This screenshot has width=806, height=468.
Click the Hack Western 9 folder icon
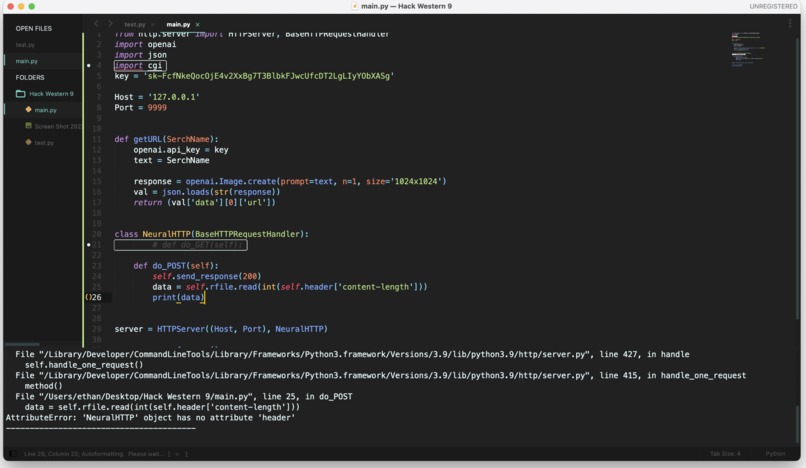point(21,94)
